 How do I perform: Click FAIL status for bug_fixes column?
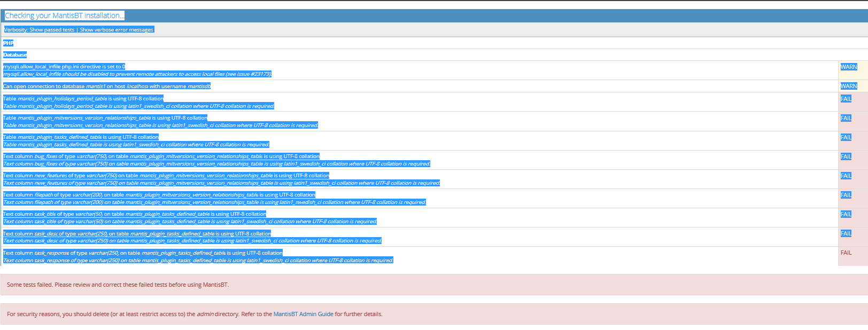coord(846,156)
